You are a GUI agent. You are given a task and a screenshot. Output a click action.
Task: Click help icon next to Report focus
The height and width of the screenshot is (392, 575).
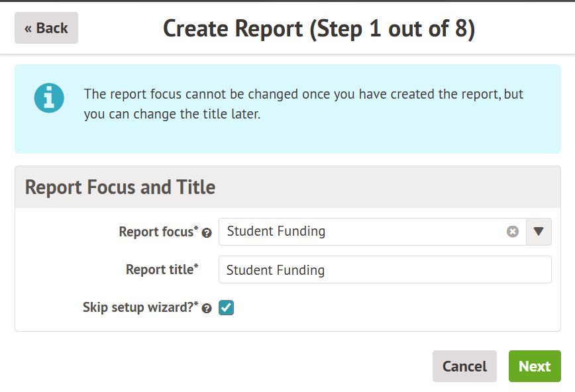click(207, 233)
